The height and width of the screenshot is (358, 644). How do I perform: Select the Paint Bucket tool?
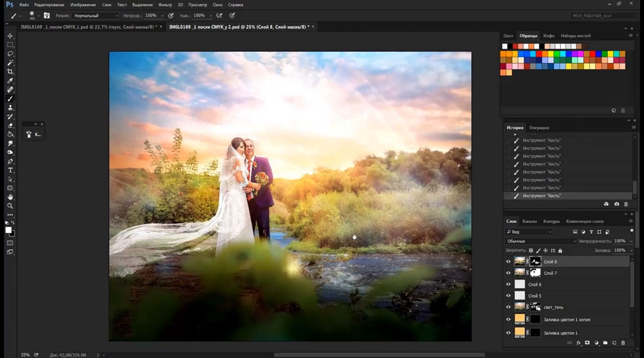tap(10, 134)
